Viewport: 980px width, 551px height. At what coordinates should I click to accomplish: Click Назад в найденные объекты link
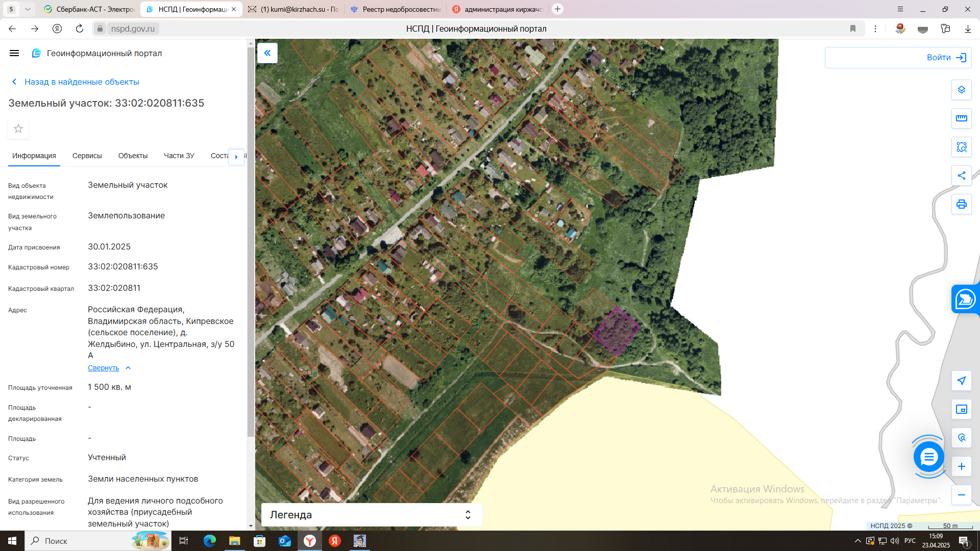pyautogui.click(x=81, y=82)
